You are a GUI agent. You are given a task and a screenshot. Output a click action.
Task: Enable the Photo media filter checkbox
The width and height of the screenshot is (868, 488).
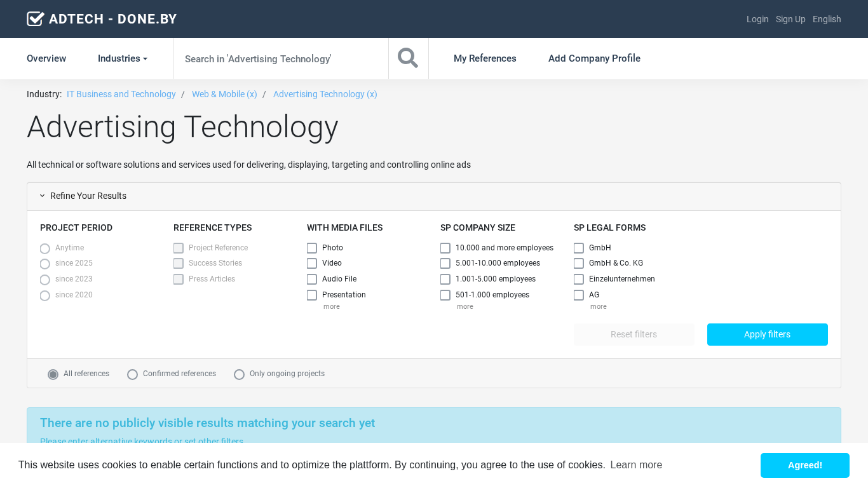point(312,248)
